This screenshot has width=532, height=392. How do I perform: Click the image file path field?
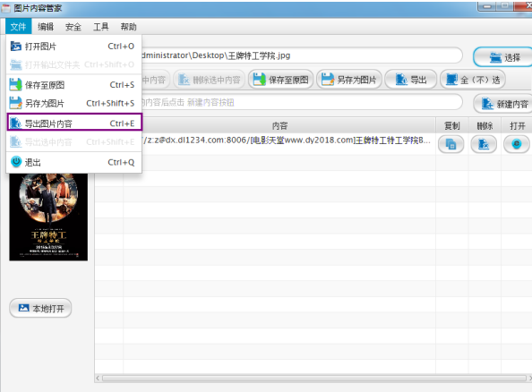pos(302,55)
